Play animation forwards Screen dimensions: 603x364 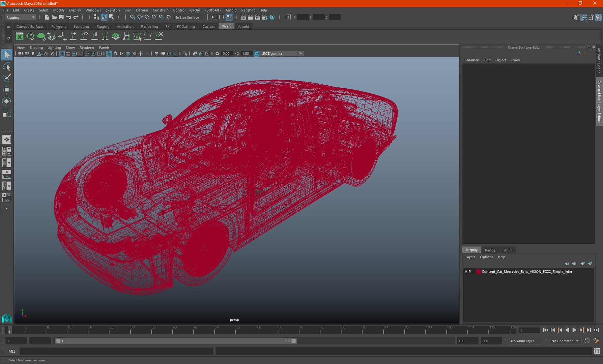574,330
